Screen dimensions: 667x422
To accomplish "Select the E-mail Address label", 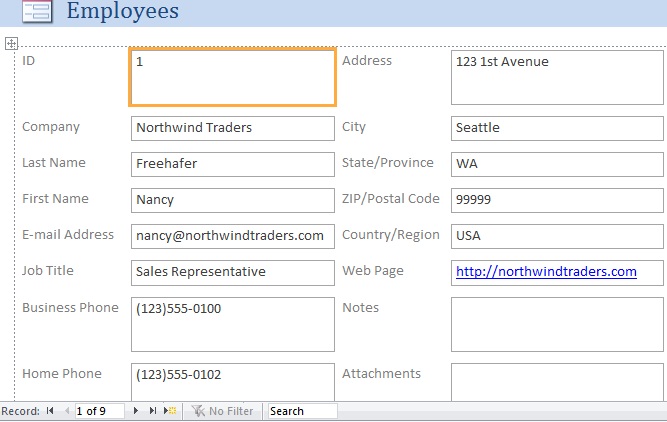I will tap(68, 235).
